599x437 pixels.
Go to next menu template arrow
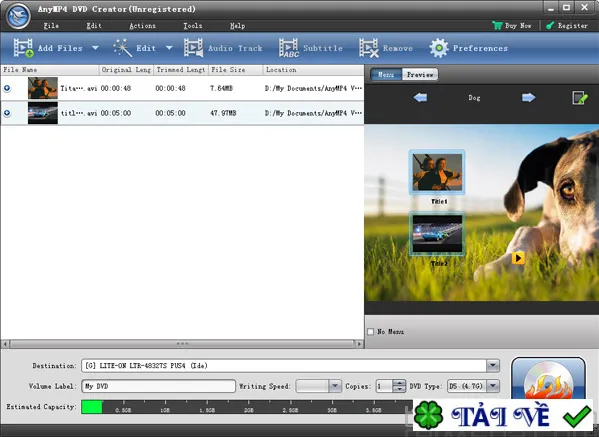click(529, 98)
